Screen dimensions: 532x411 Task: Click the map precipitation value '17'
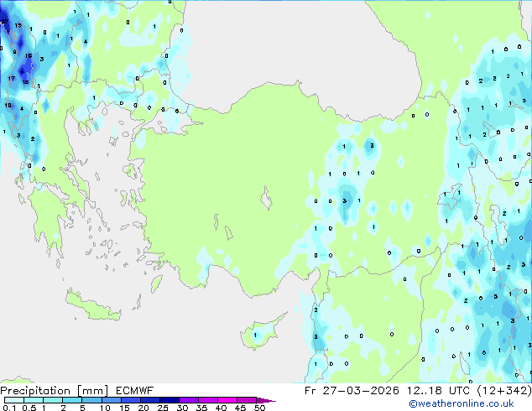(x=12, y=78)
